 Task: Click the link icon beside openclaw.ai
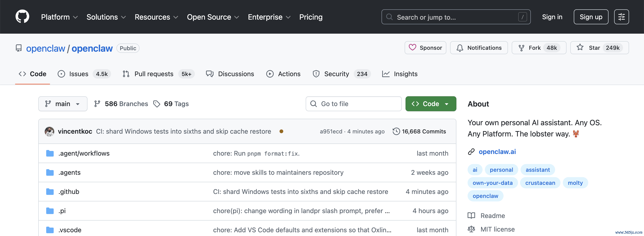(471, 152)
